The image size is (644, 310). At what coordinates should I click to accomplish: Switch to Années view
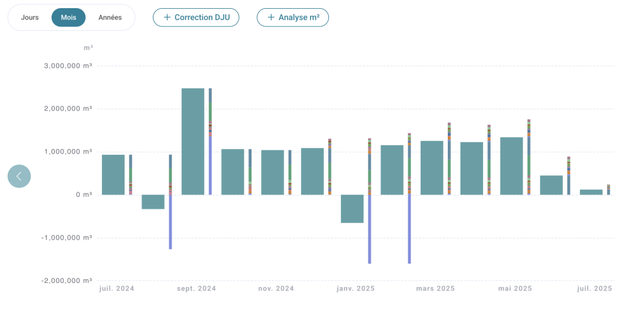[110, 18]
